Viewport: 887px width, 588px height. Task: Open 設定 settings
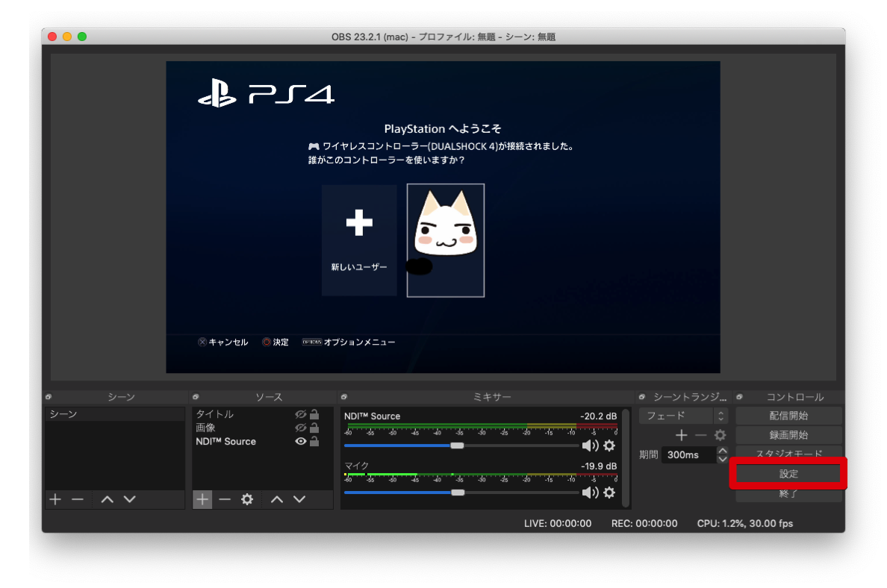788,474
